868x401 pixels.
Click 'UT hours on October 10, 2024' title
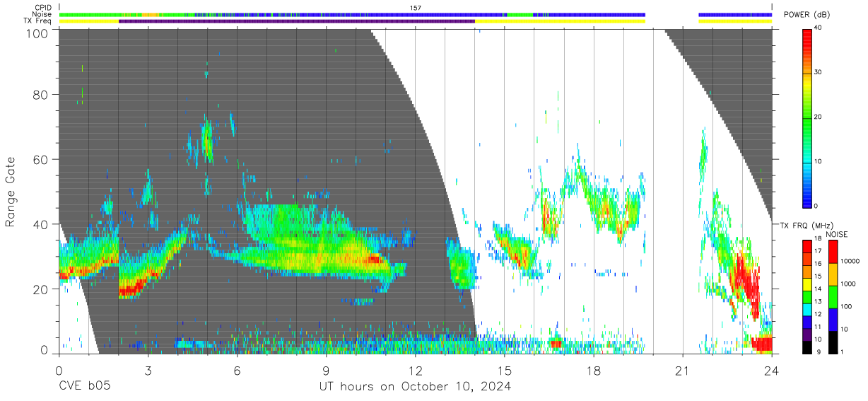[x=415, y=387]
